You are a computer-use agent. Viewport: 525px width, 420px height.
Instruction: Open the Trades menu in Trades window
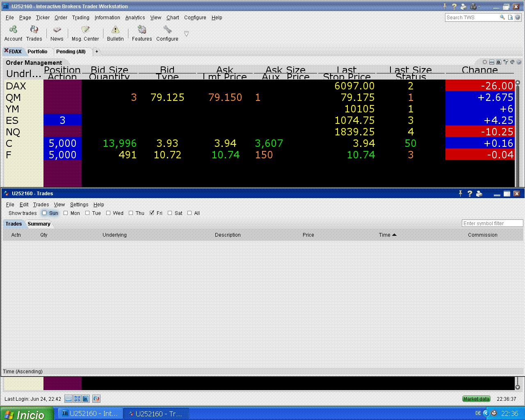pos(41,205)
